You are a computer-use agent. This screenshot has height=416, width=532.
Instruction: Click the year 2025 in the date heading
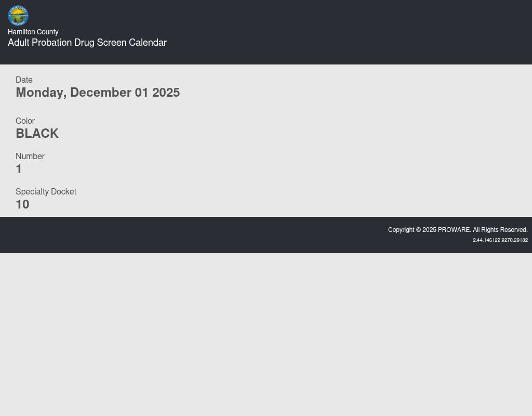click(166, 93)
